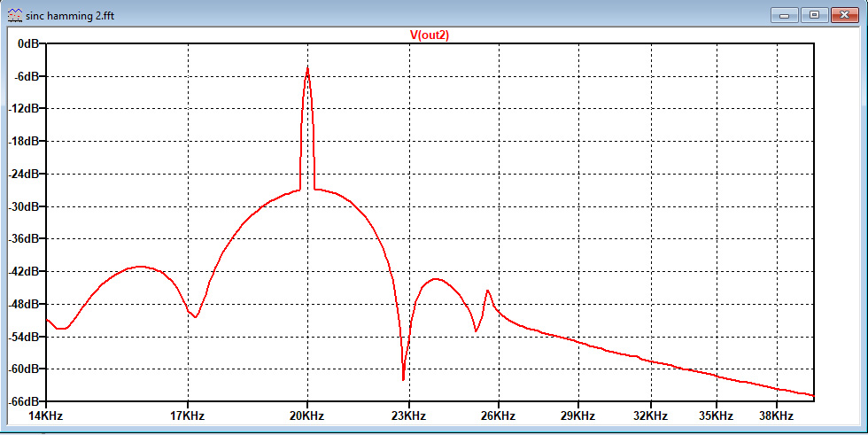Click the spectrum peak at 20KHz
868x435 pixels.
pyautogui.click(x=307, y=68)
